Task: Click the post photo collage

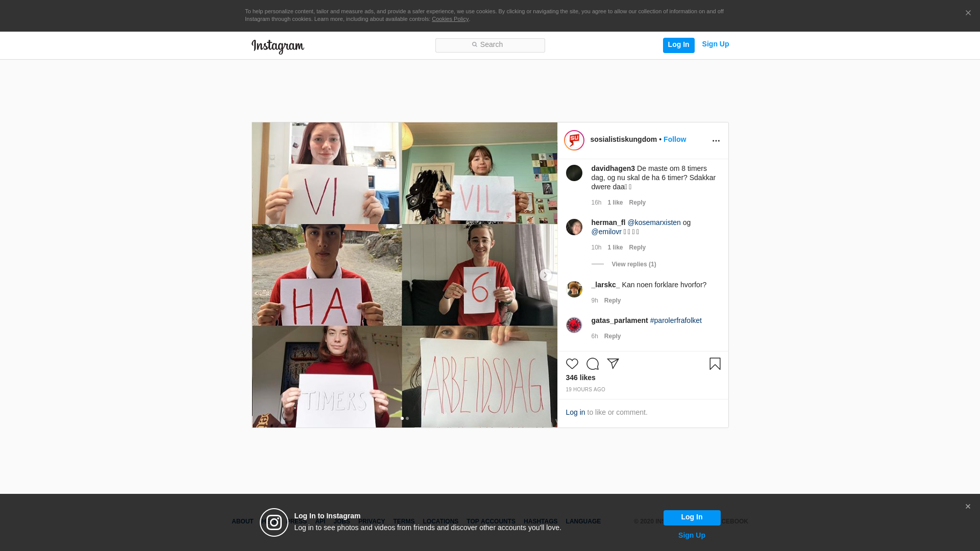Action: coord(404,275)
